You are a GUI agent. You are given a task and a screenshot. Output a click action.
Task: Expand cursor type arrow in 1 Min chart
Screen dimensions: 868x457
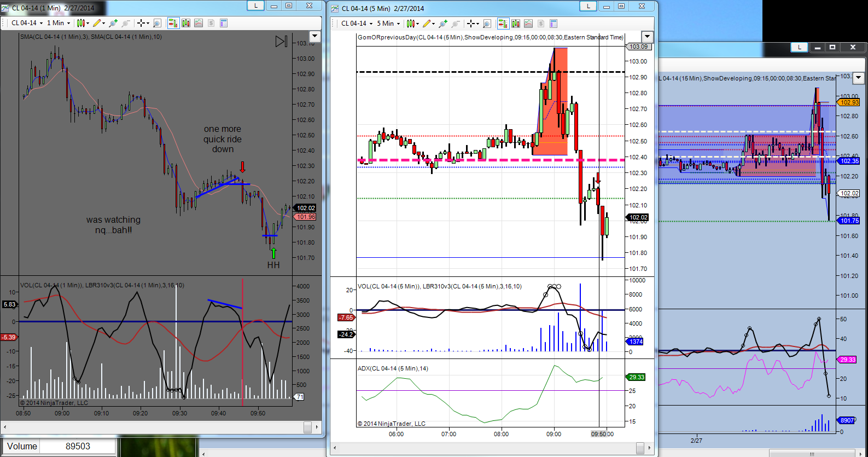(148, 23)
